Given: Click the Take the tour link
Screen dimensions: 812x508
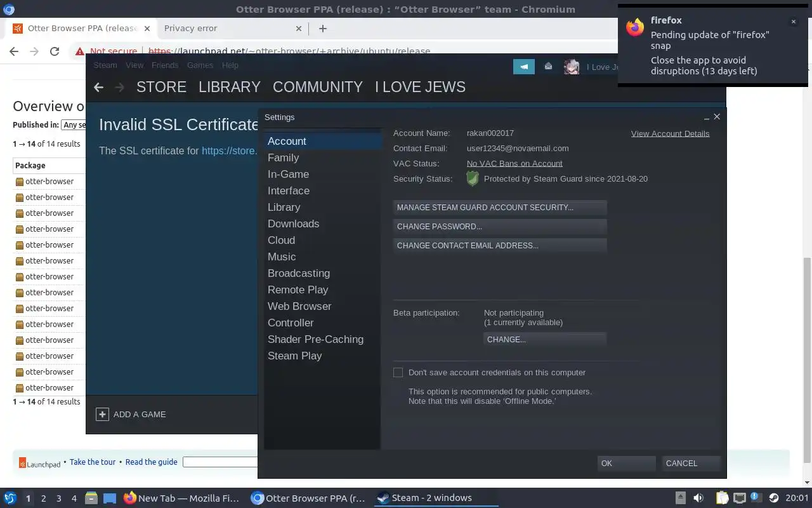Looking at the screenshot, I should (x=93, y=462).
